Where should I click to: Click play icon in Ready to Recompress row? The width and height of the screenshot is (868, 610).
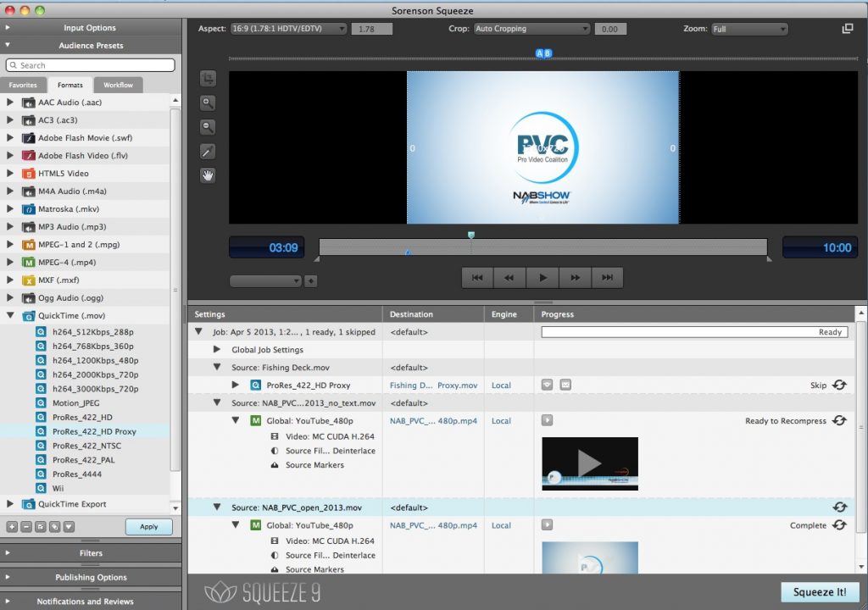tap(547, 420)
